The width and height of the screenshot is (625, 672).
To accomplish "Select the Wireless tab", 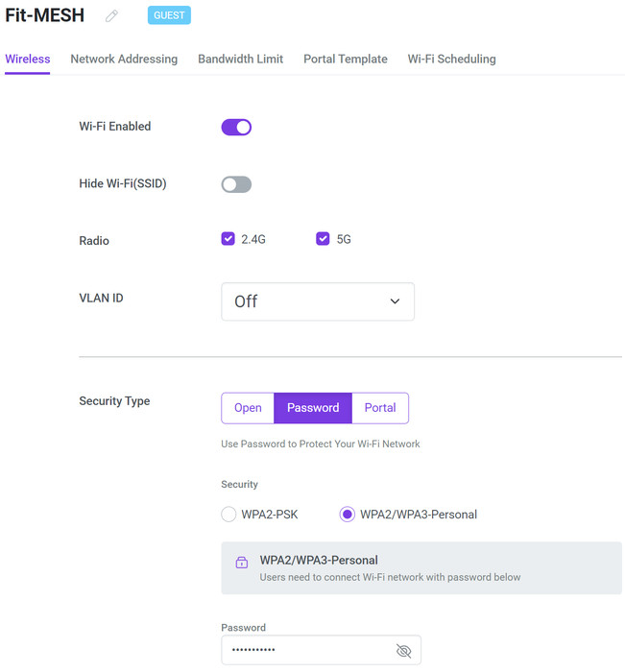I will (x=27, y=59).
